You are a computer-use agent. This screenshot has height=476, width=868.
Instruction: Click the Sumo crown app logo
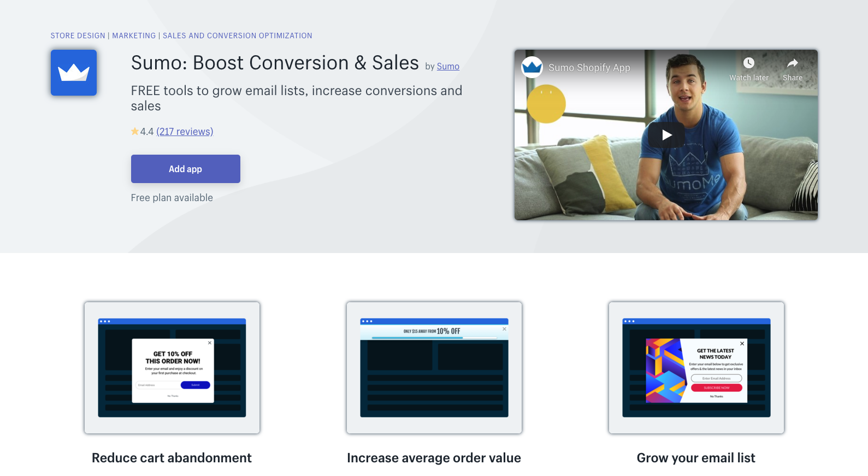pyautogui.click(x=74, y=73)
